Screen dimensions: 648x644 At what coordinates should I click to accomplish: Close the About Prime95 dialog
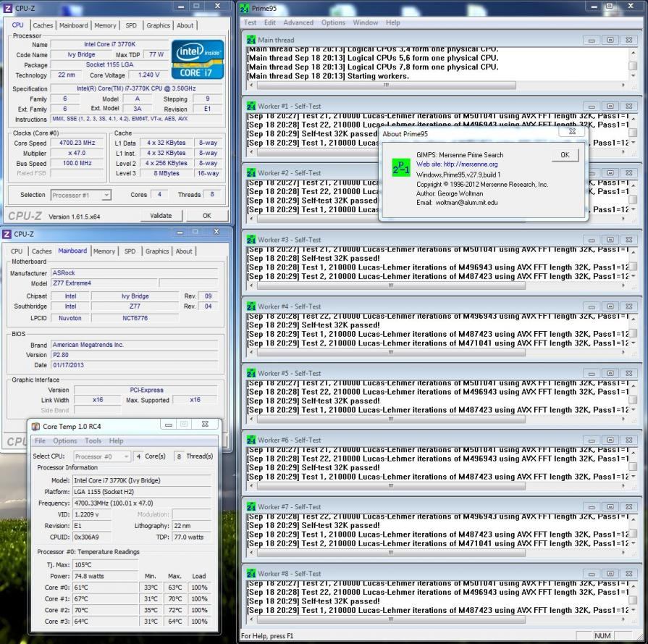(573, 132)
